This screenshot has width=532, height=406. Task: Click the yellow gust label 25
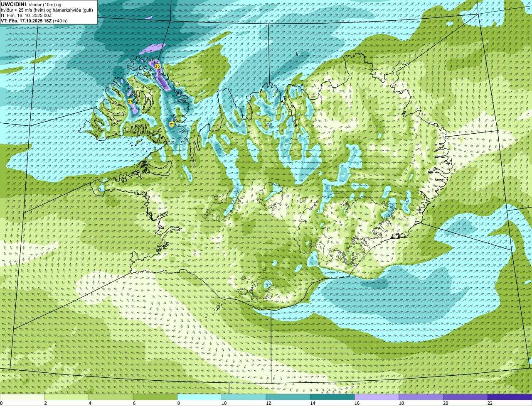tap(172, 124)
